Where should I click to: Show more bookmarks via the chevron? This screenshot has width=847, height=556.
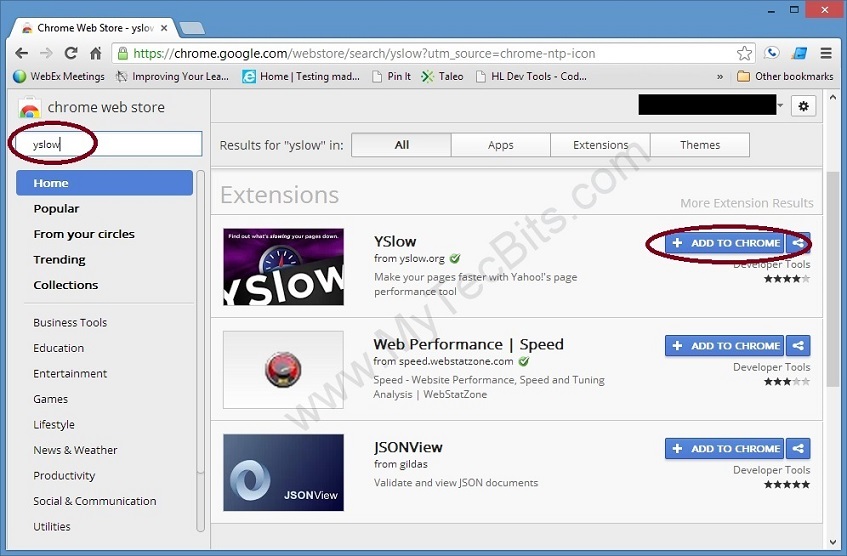[x=720, y=77]
